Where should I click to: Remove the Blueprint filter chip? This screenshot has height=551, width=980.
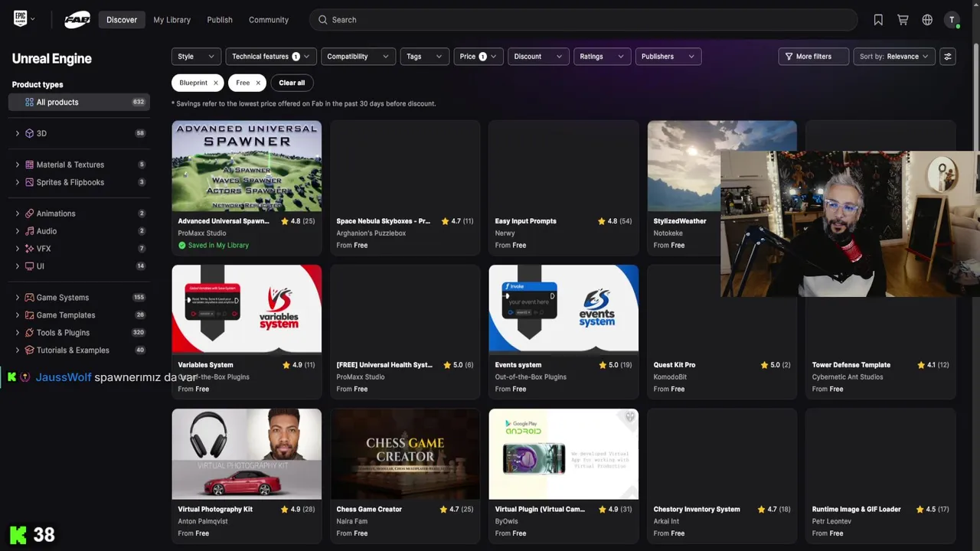(216, 83)
